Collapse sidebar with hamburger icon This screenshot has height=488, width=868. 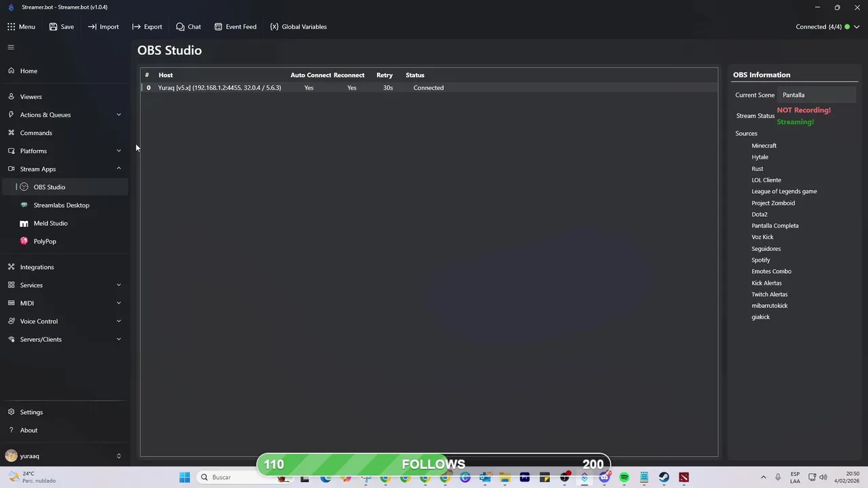[11, 47]
